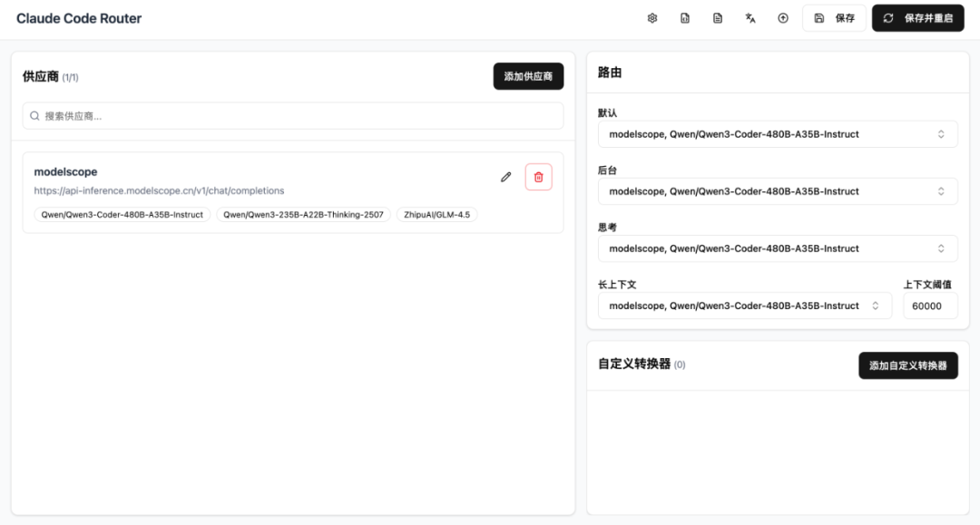
Task: Select the Qwen3-235B-A22B-Thinking-2507 model tag
Action: coord(303,215)
